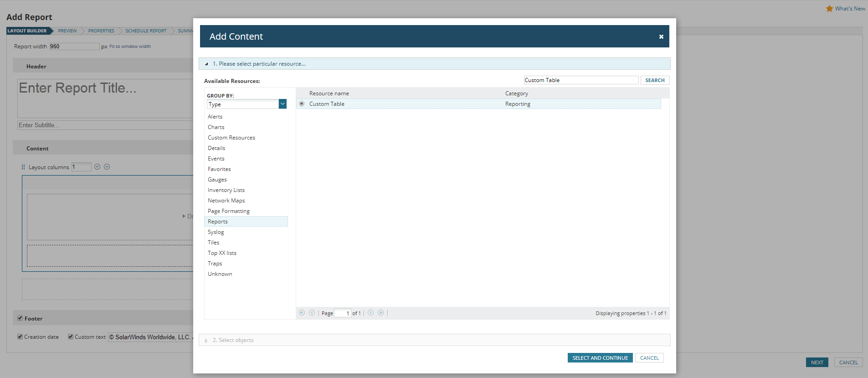Click the Reporting category cell
Screen dimensions: 868x378
pos(518,104)
